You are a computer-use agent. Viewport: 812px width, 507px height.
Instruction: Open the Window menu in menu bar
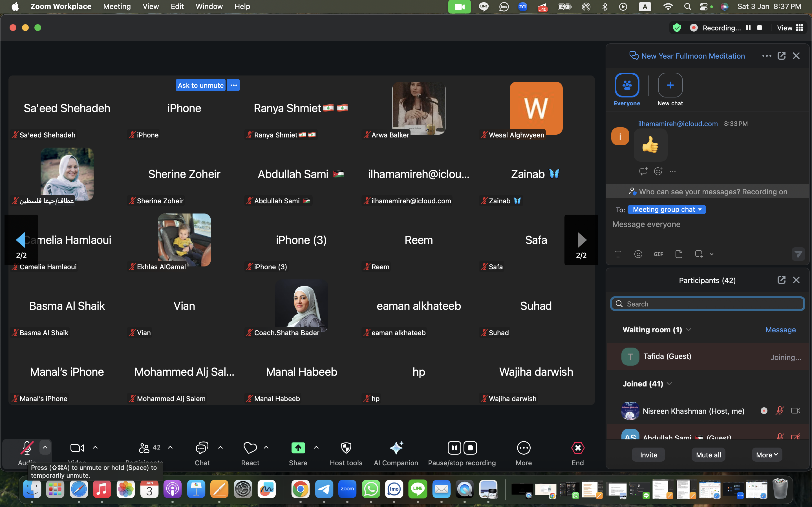[209, 6]
